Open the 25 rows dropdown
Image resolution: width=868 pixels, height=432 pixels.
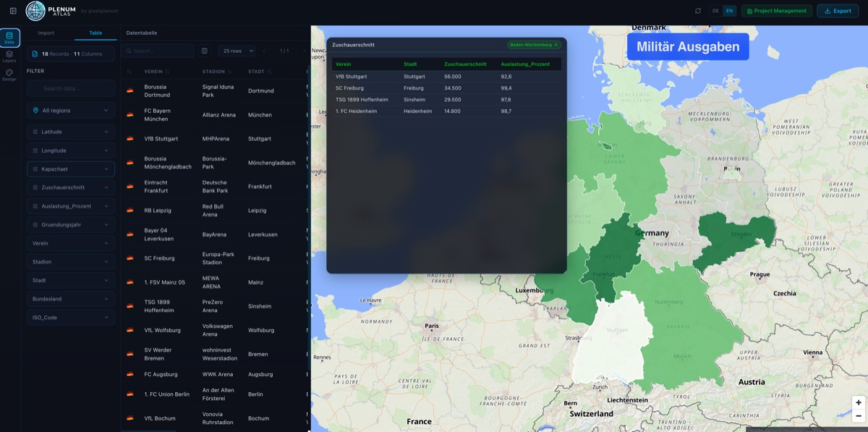tap(236, 51)
